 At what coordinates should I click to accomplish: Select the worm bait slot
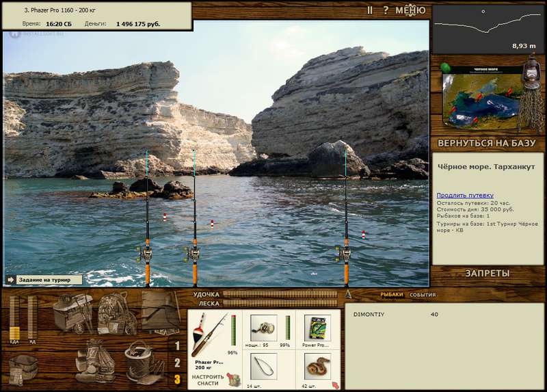click(317, 366)
